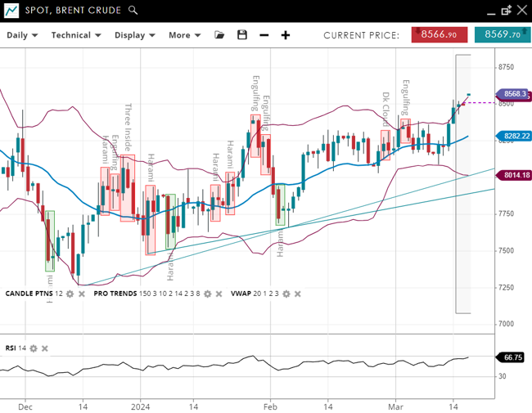
Task: Open VWAP indicator settings gear
Action: pyautogui.click(x=286, y=294)
